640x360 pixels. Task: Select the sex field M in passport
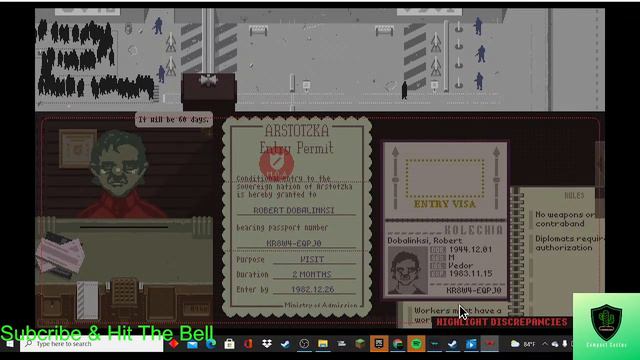451,258
